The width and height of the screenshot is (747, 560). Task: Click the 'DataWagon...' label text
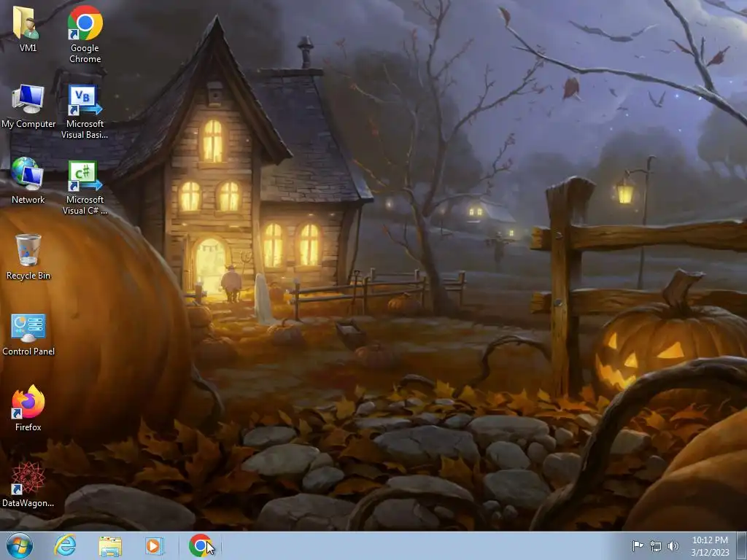coord(28,503)
